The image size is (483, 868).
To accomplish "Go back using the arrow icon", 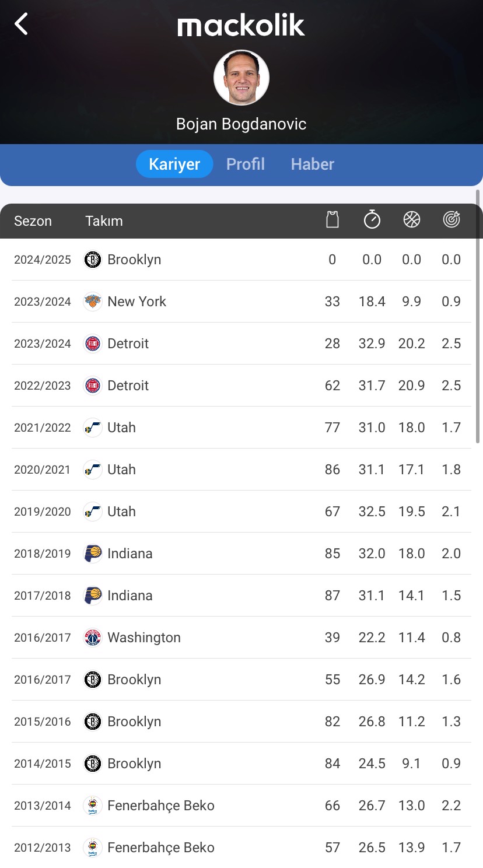I will [x=22, y=24].
